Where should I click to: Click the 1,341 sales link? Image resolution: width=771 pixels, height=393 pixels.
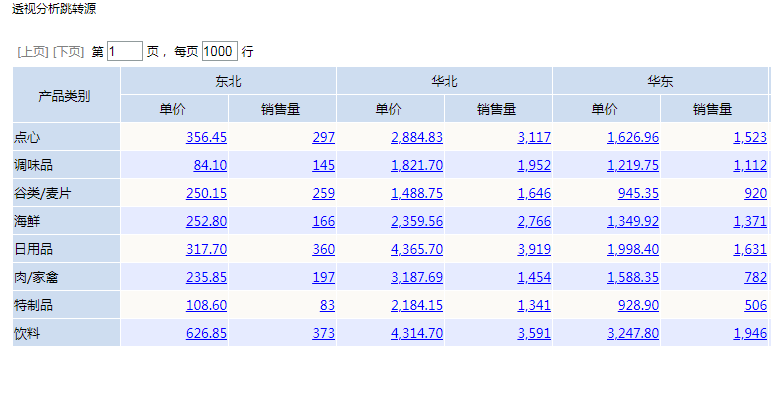(x=534, y=305)
